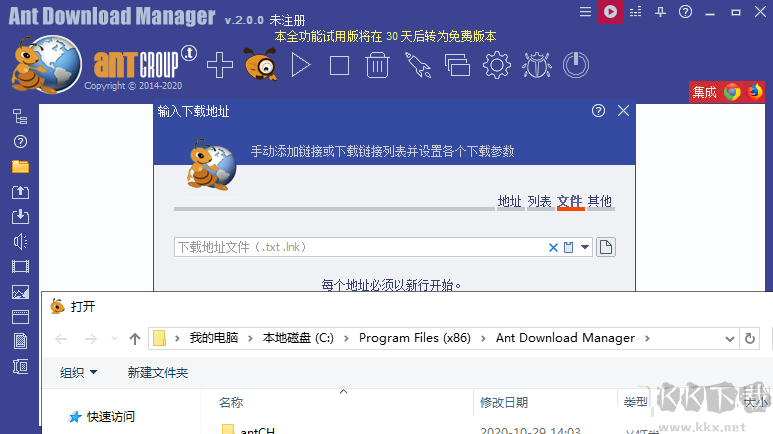Click 本地磁盘 (C:) in breadcrumb
Image resolution: width=773 pixels, height=434 pixels.
[x=298, y=338]
